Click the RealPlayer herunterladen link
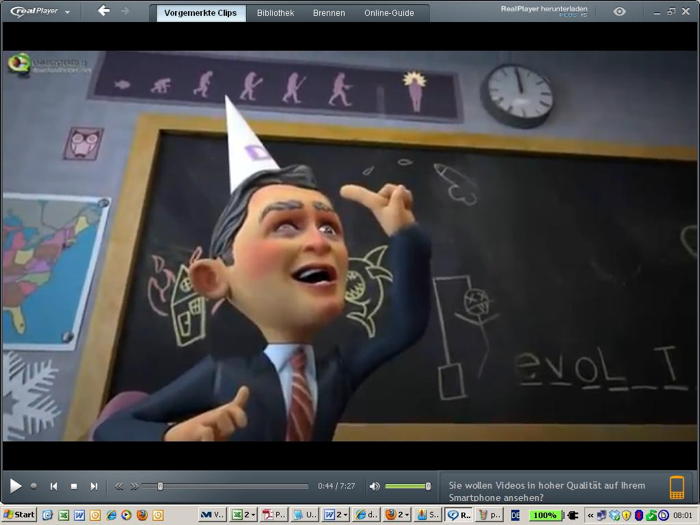Image resolution: width=700 pixels, height=525 pixels. (x=544, y=9)
